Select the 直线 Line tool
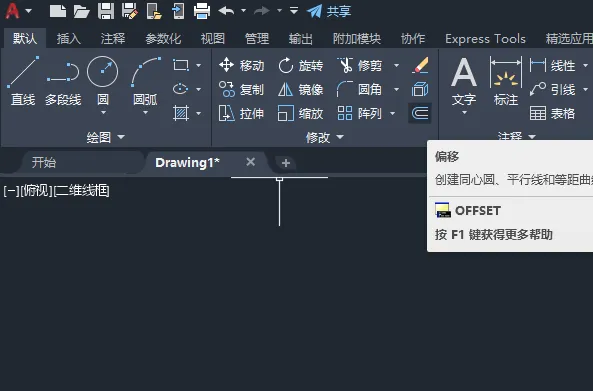593x391 pixels. [23, 81]
